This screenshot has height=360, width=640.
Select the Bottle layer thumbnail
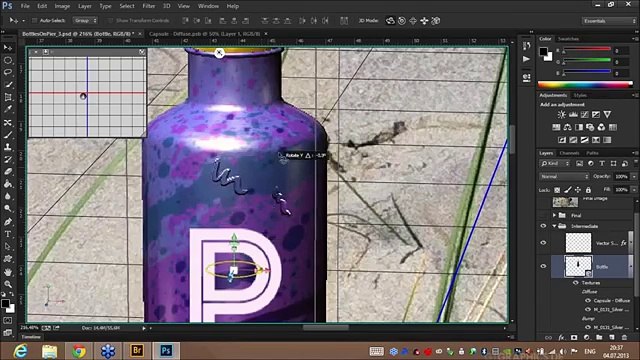click(578, 266)
